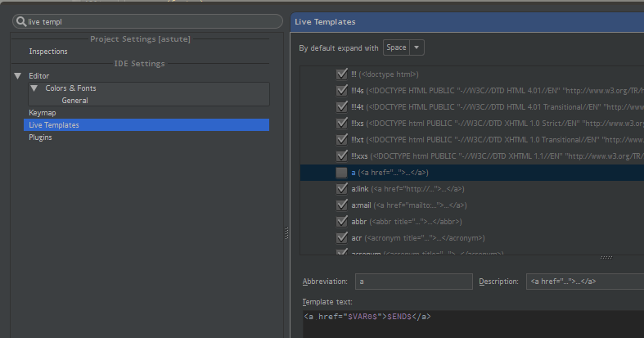Collapse the Editor settings group

[x=17, y=76]
